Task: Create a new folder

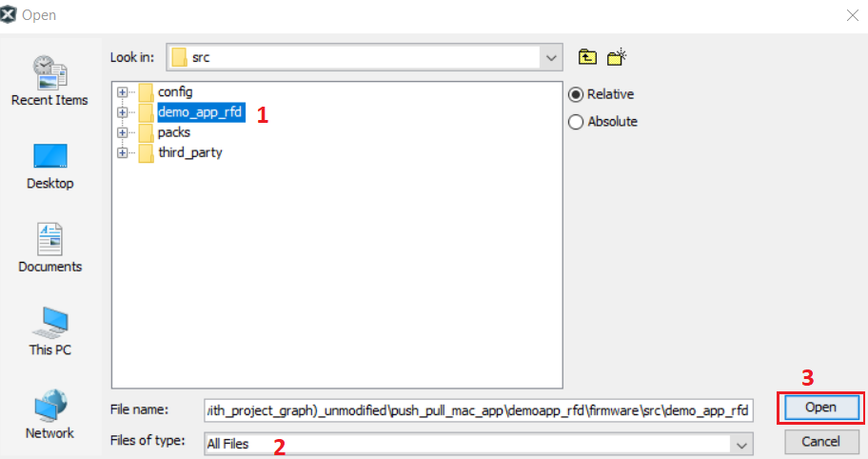Action: (616, 57)
